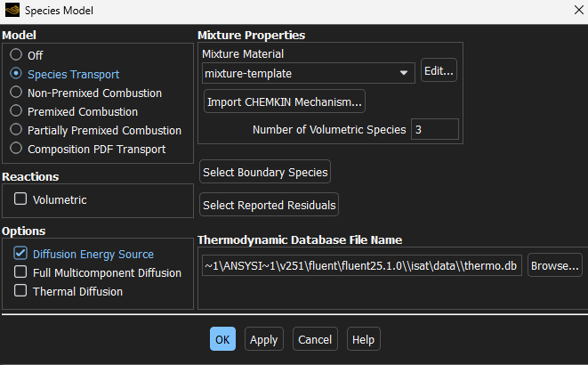The width and height of the screenshot is (588, 365).
Task: Enable Full Multicomponent Diffusion
Action: 20,272
